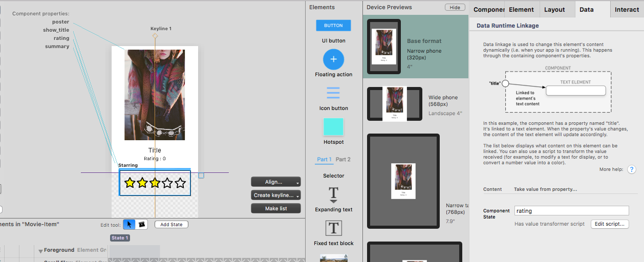
Task: Pick the Icon button hamburger element
Action: click(x=333, y=93)
